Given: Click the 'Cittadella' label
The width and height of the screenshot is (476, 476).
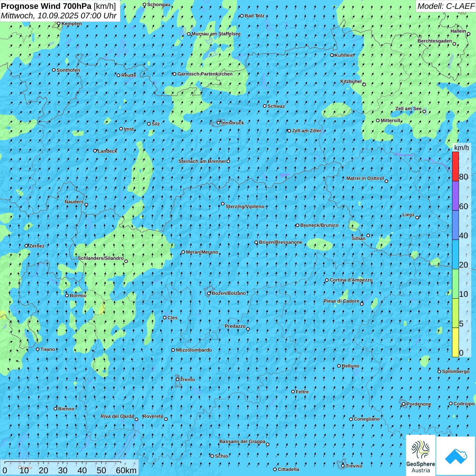Looking at the screenshot, I should [x=288, y=469].
